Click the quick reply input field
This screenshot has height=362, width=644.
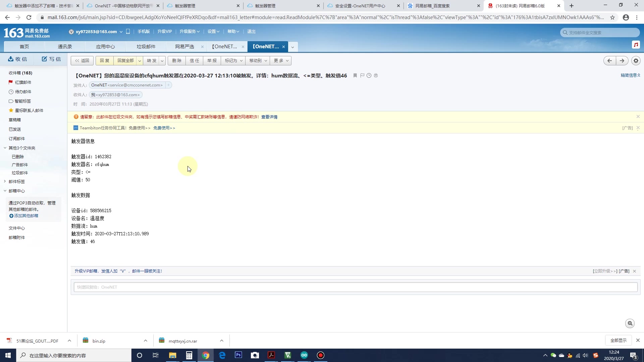click(356, 287)
